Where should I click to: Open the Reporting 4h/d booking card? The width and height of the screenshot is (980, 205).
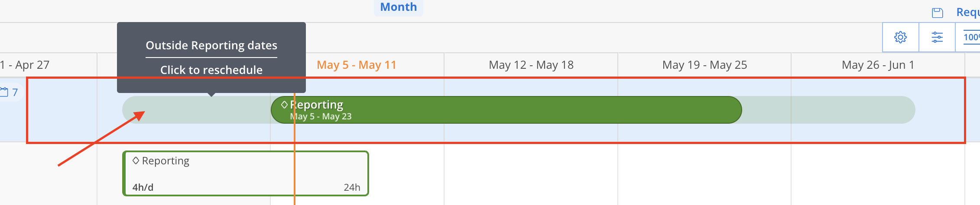click(246, 173)
